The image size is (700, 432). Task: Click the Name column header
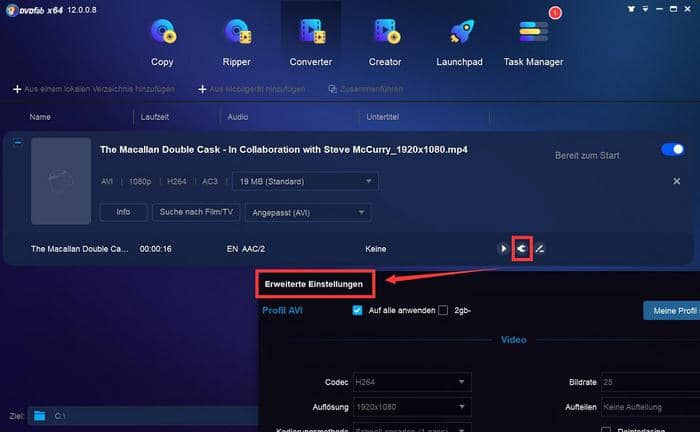point(40,117)
